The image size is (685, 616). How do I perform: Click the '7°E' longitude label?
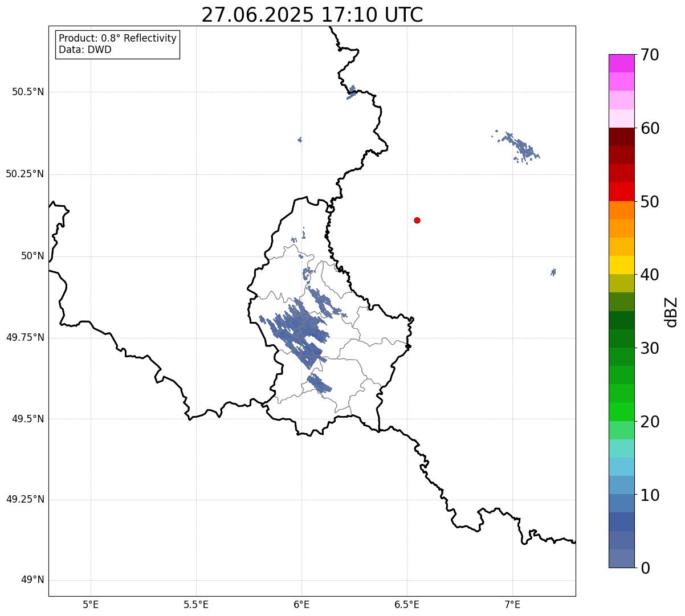[x=512, y=604]
